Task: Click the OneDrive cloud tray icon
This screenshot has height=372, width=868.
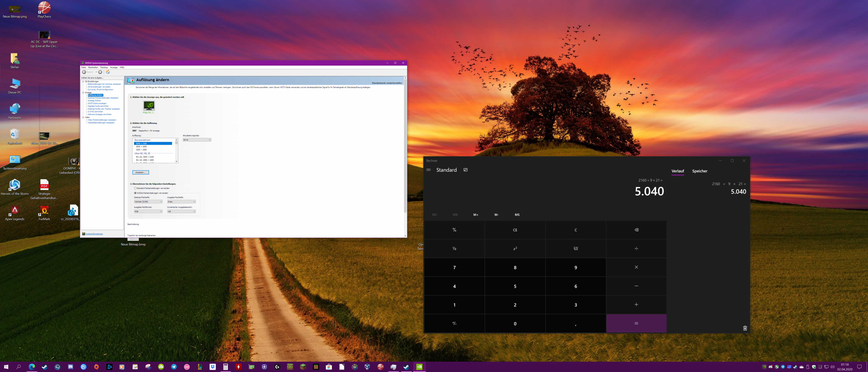Action: [801, 367]
